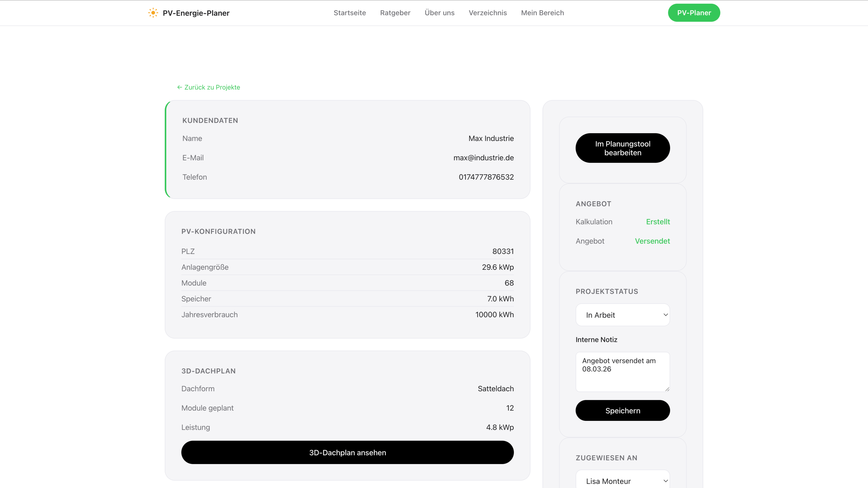Open 3D-Dachplan ansehen button

pyautogui.click(x=347, y=452)
